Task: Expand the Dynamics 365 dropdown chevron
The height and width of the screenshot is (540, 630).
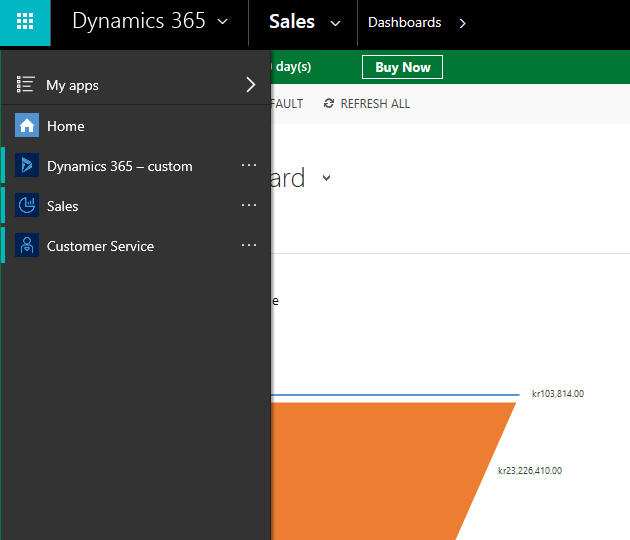Action: pos(222,22)
